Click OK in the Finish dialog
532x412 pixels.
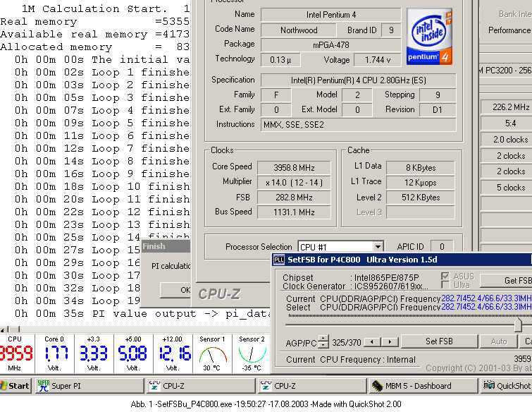[x=175, y=290]
